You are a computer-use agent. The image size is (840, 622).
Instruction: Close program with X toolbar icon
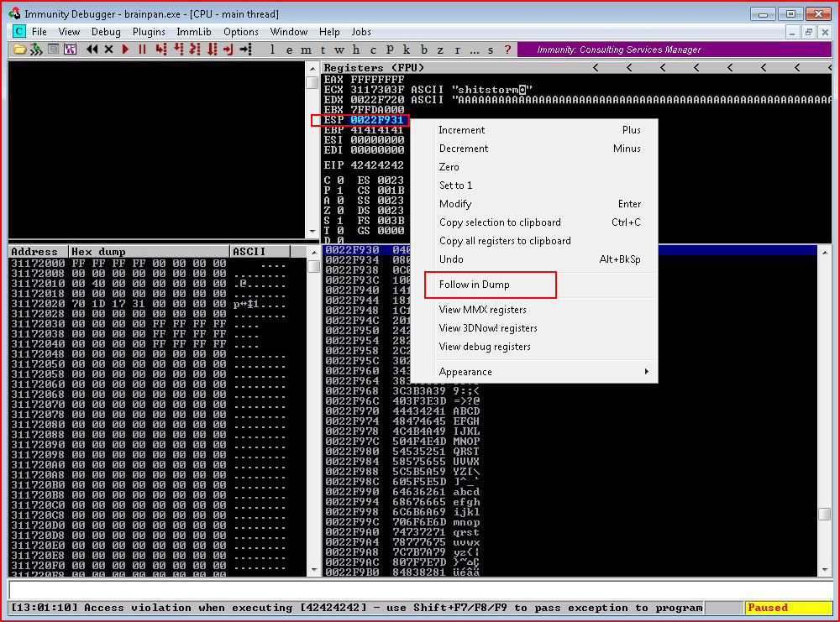point(108,50)
